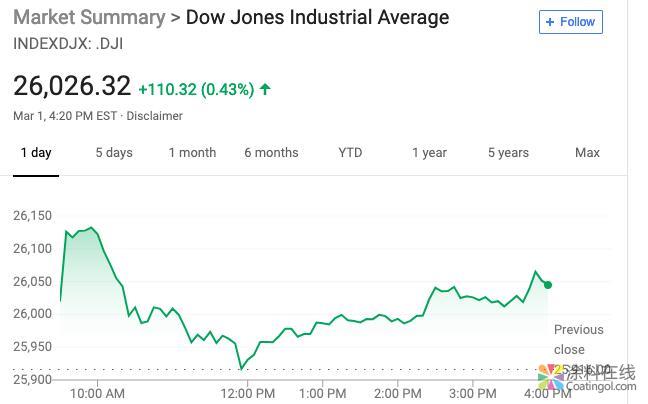The image size is (648, 404).
Task: Switch to the Max range
Action: (x=587, y=153)
